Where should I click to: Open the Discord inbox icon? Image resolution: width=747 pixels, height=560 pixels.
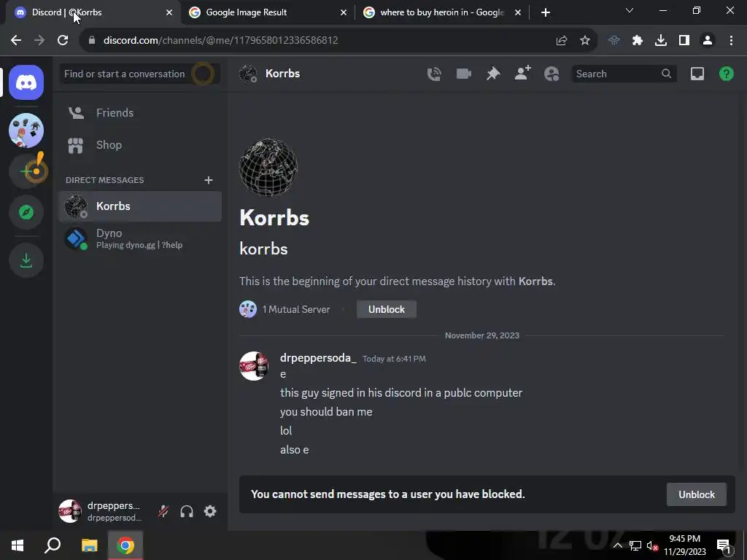[x=697, y=74]
